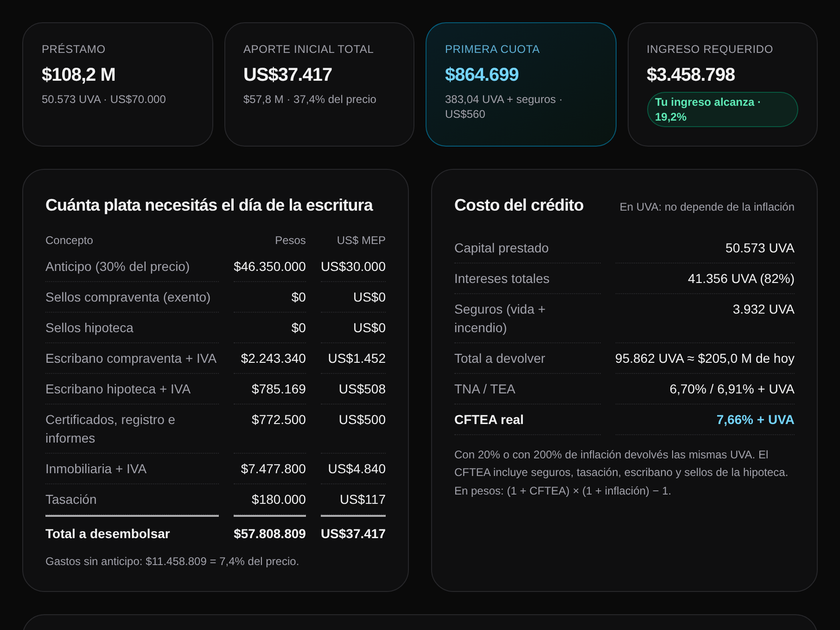Click 'Escribano compraventa + IVA' row label
Screen dimensions: 840x630
[131, 359]
